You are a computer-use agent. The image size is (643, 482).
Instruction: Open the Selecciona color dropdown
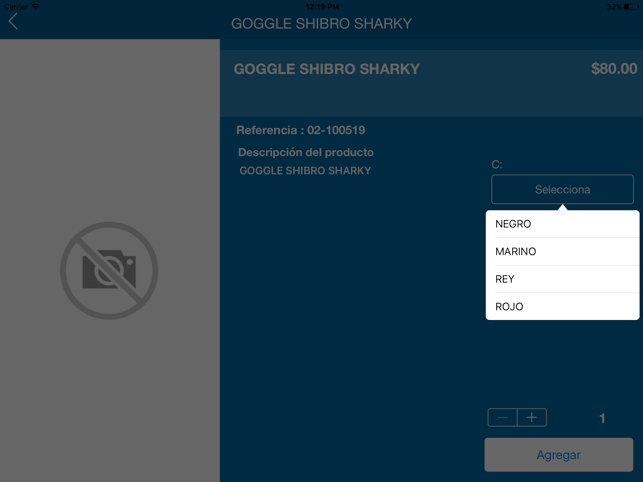562,189
